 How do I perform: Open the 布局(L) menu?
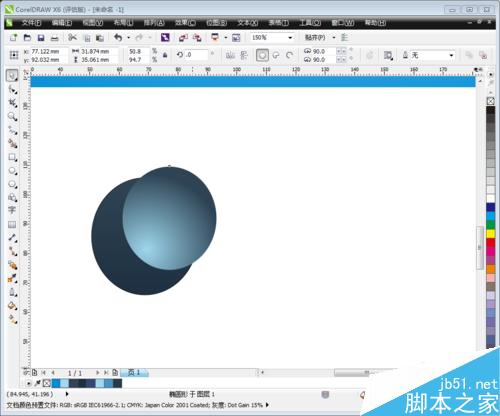tap(123, 23)
